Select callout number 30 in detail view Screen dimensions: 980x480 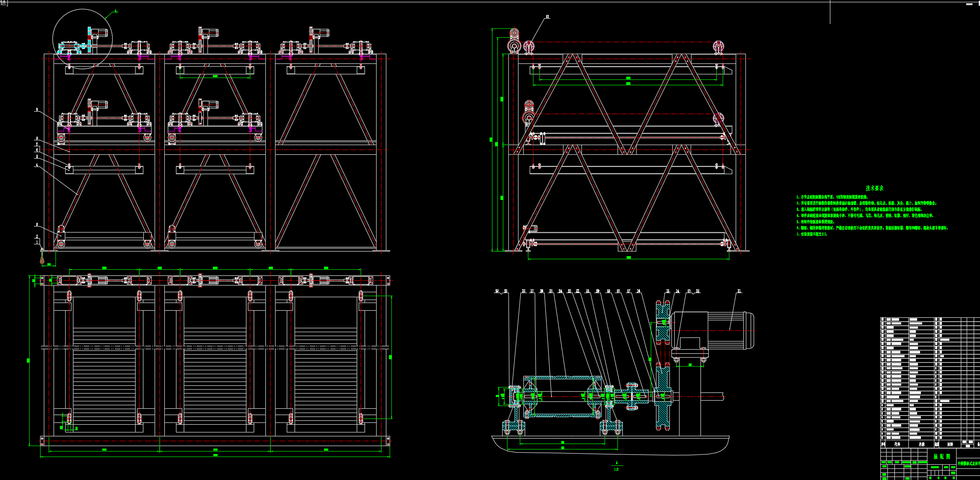coord(497,291)
